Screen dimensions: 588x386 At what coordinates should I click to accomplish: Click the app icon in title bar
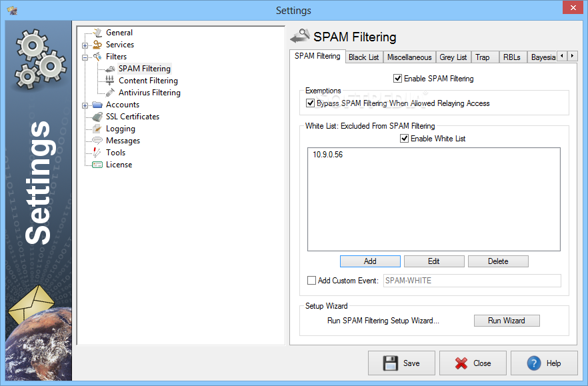[x=13, y=10]
